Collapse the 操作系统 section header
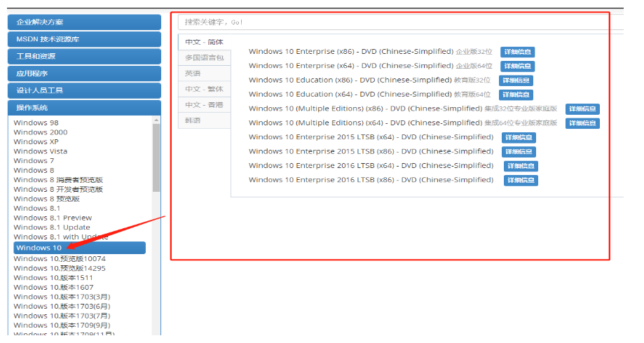This screenshot has width=644, height=343. click(84, 108)
